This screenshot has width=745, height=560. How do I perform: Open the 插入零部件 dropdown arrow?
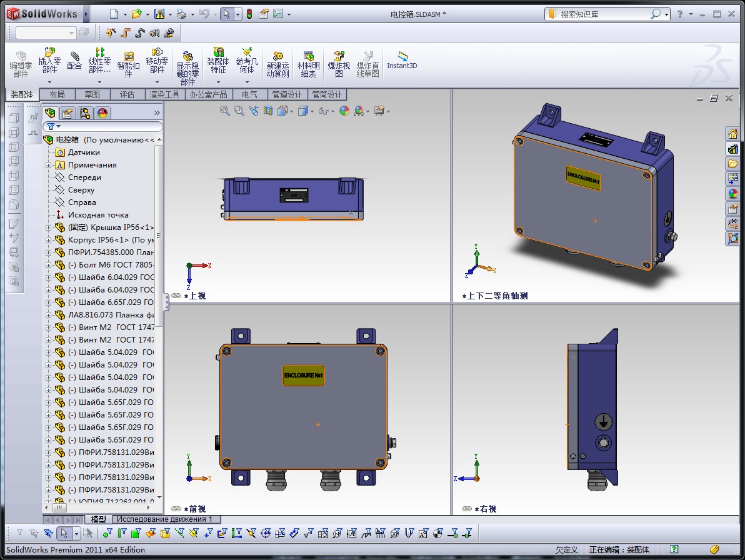point(49,82)
